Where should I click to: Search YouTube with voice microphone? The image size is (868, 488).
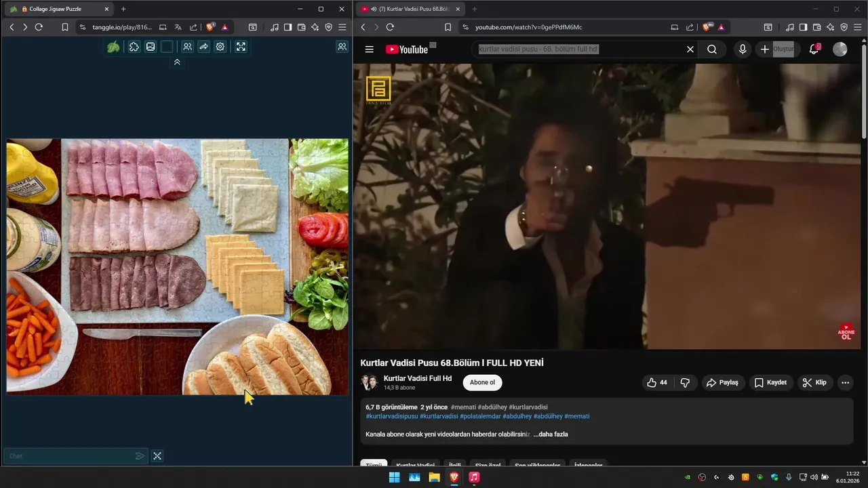(x=743, y=49)
